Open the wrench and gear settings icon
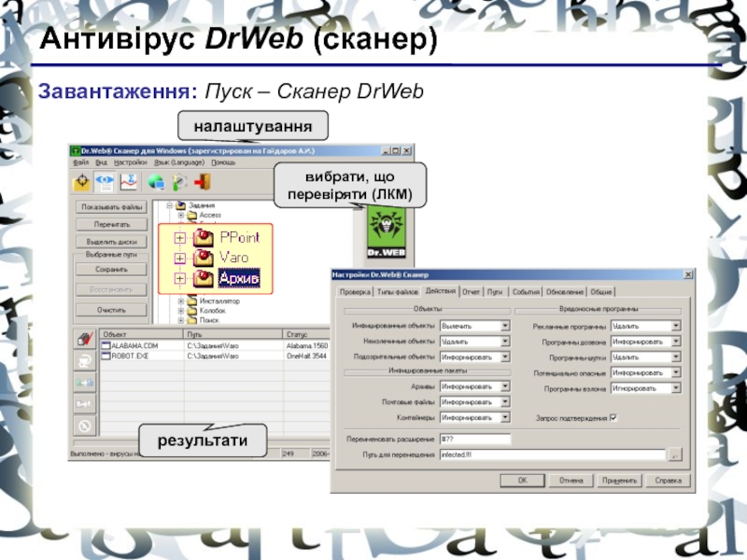Viewport: 747px width, 560px height. (x=179, y=182)
